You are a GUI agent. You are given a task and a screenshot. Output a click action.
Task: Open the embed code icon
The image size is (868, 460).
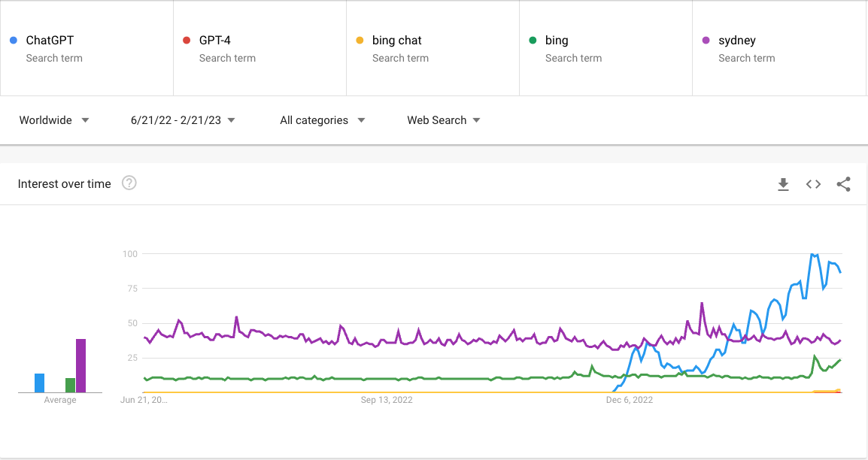pos(813,184)
